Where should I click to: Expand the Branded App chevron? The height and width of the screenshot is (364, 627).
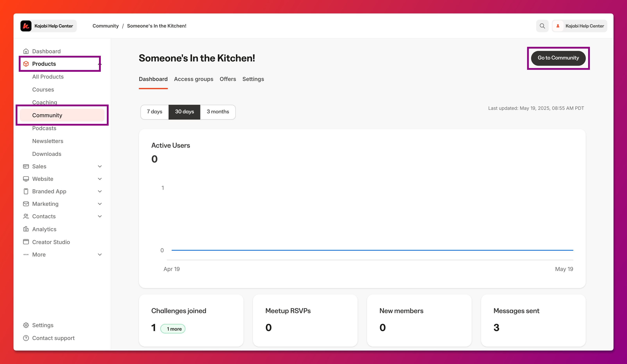point(100,191)
